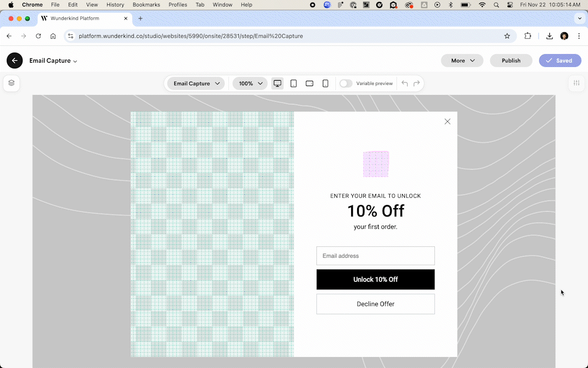Click the Email address input field
This screenshot has height=368, width=588.
pyautogui.click(x=375, y=256)
